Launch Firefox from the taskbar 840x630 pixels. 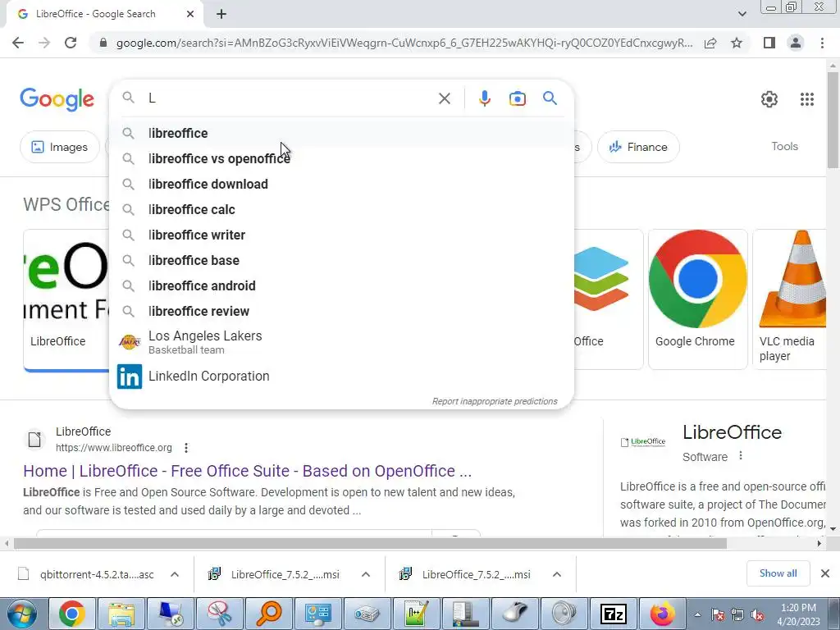tap(662, 614)
